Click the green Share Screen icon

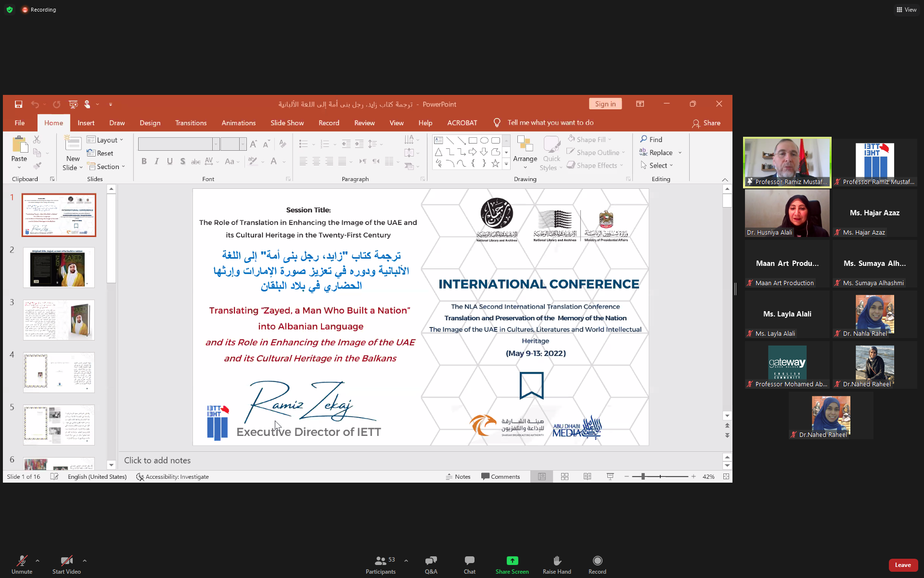[512, 561]
